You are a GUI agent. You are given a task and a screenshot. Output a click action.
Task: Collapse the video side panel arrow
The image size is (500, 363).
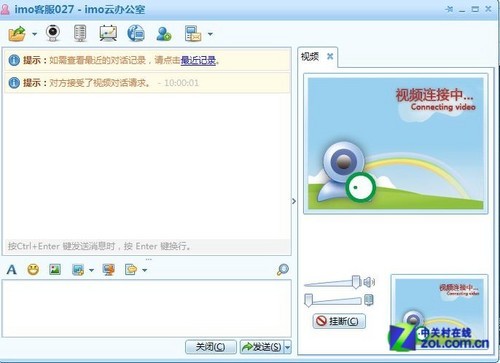coord(294,201)
